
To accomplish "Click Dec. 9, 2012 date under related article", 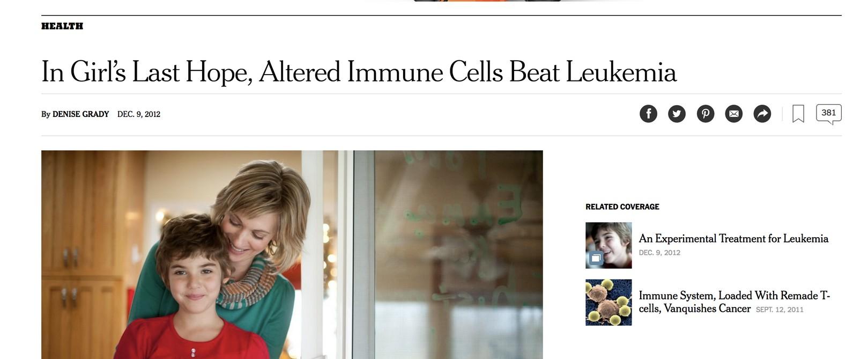I will [x=659, y=253].
